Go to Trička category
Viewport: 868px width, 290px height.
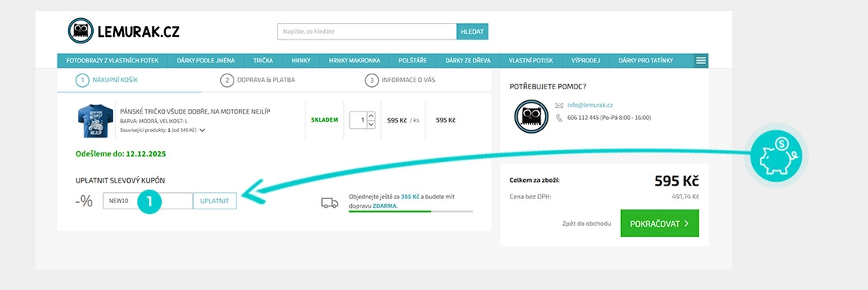pyautogui.click(x=263, y=60)
